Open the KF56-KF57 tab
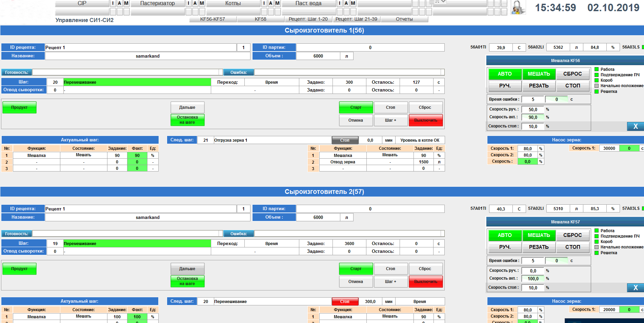 213,19
